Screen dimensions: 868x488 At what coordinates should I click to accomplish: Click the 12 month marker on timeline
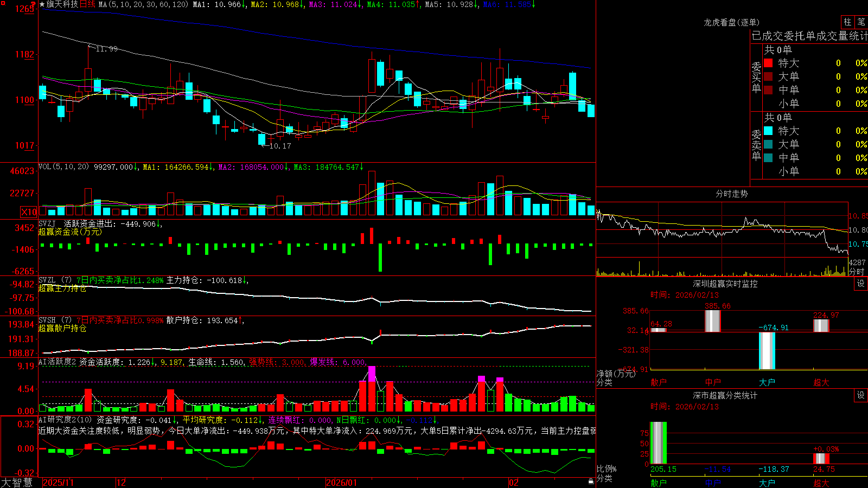coord(122,483)
